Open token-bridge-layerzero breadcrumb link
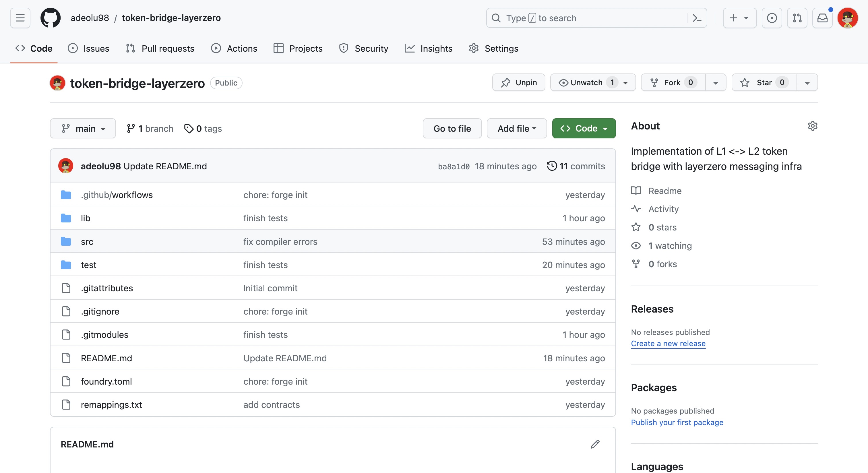 click(171, 18)
